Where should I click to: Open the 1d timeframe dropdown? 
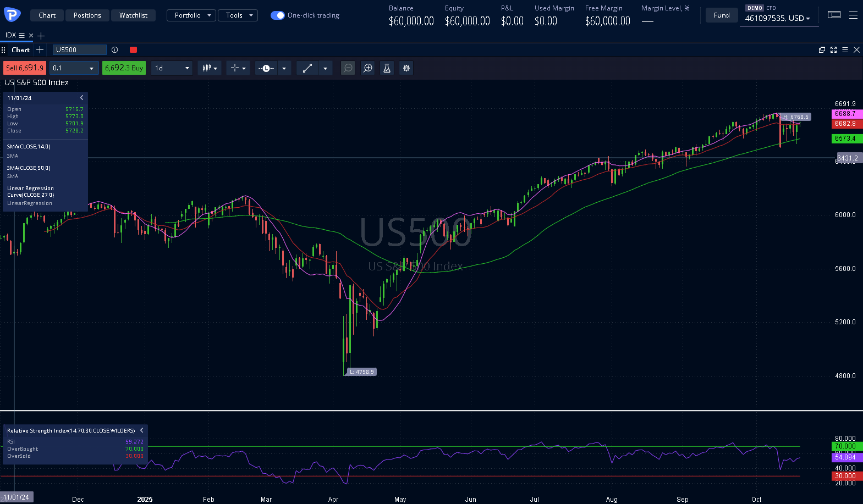pos(172,68)
